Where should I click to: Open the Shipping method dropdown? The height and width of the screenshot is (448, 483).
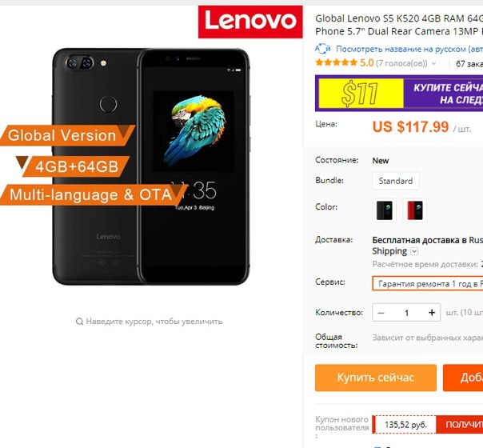click(414, 251)
